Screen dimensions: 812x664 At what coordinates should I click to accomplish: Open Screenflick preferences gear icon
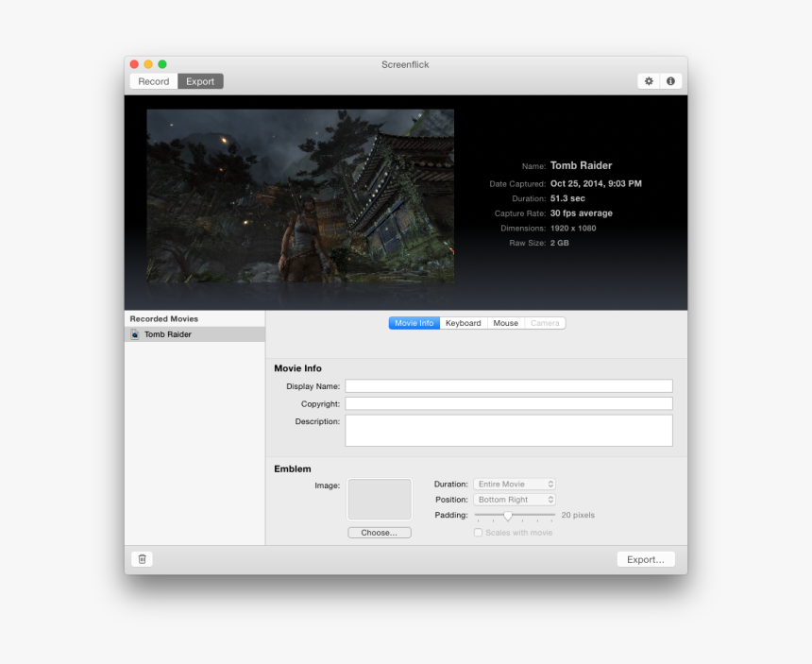click(x=649, y=81)
